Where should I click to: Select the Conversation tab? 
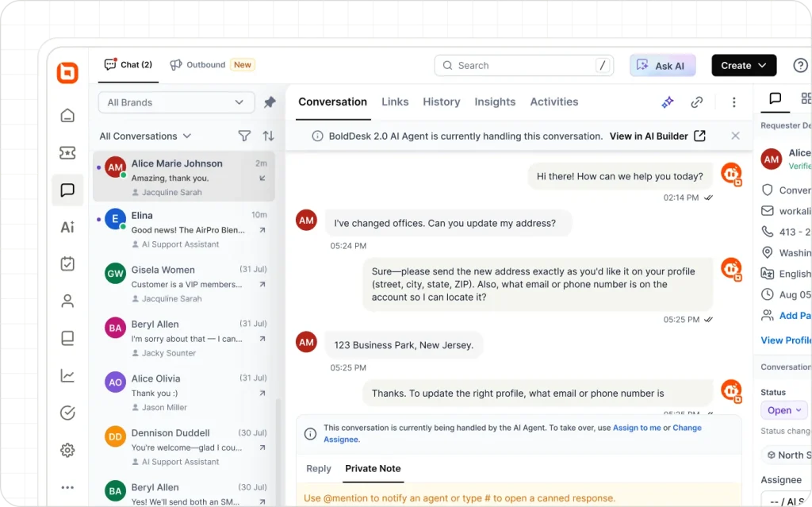[x=332, y=102]
